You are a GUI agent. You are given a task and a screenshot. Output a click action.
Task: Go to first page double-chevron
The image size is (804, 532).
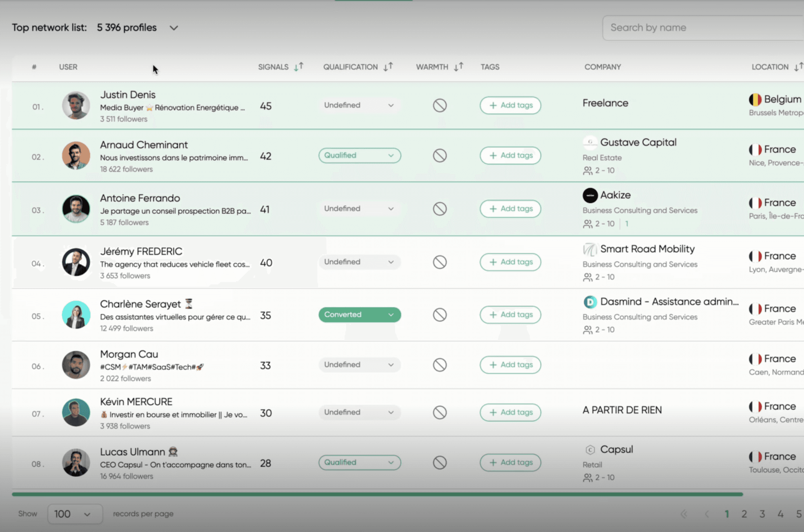click(x=684, y=514)
